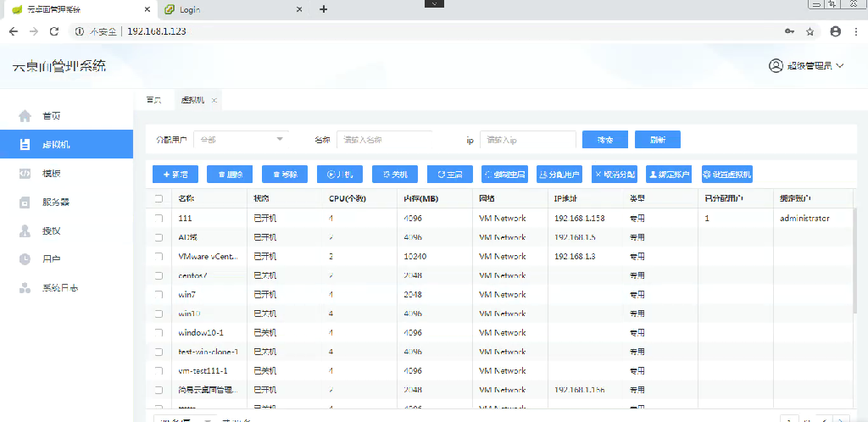Screen dimensions: 868x422
Task: Check the box for test-win-clone-1 row
Action: click(x=159, y=352)
